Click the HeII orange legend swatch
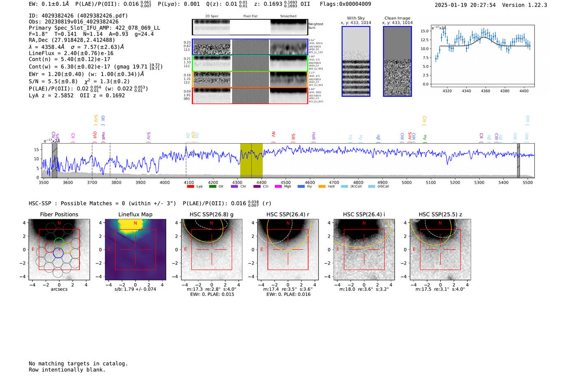The height and width of the screenshot is (392, 576). tap(322, 186)
